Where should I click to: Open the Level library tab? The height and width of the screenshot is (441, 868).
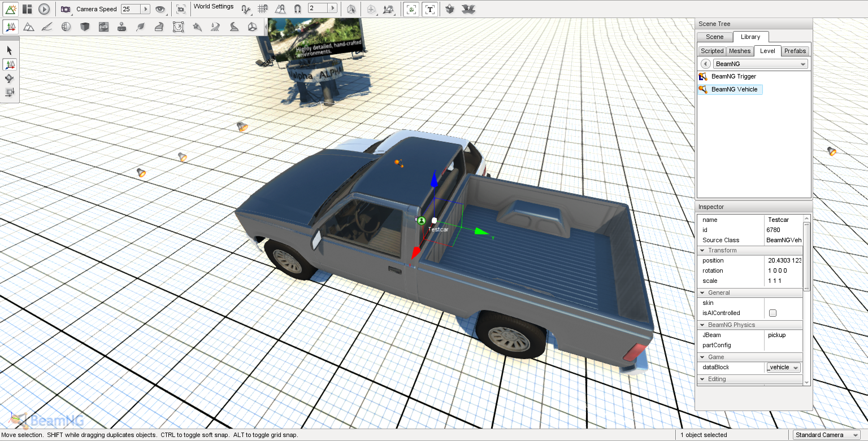point(767,51)
